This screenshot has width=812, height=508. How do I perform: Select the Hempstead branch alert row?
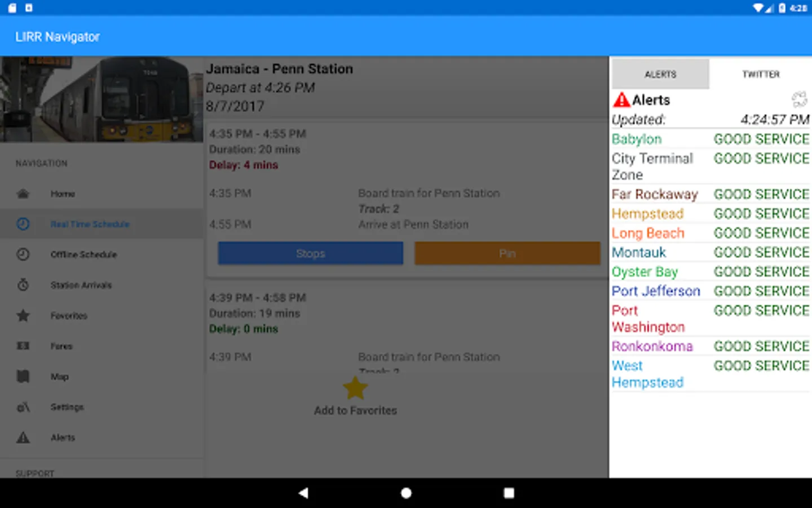click(x=710, y=214)
